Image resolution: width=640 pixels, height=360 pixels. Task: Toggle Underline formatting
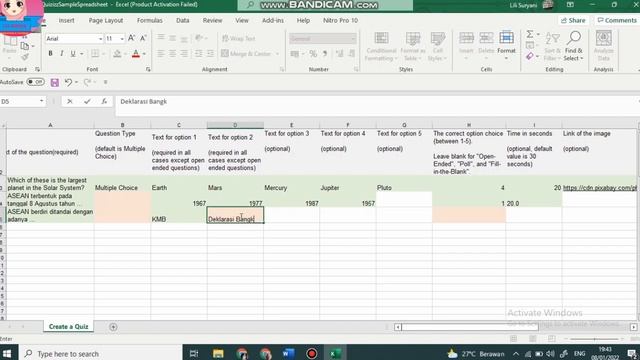point(73,53)
